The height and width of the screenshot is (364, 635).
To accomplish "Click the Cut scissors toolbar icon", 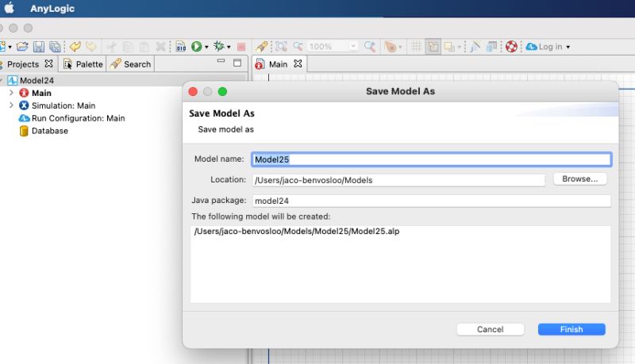I will coord(111,47).
